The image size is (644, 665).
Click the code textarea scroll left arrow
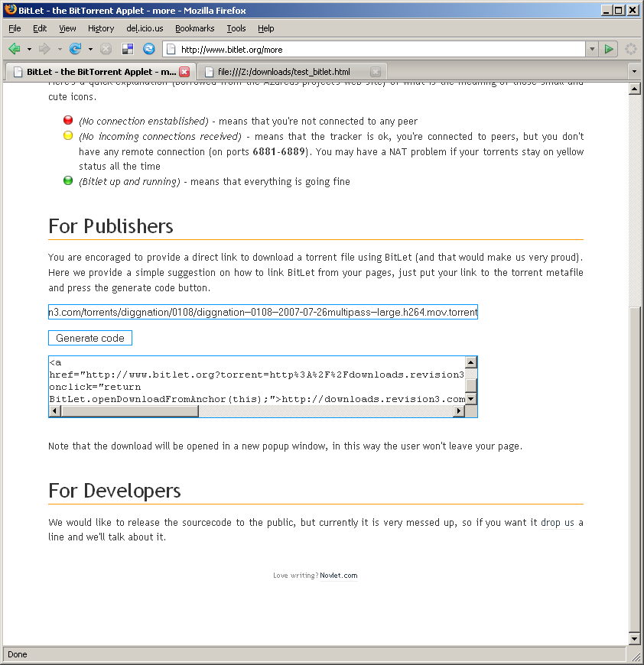(54, 410)
